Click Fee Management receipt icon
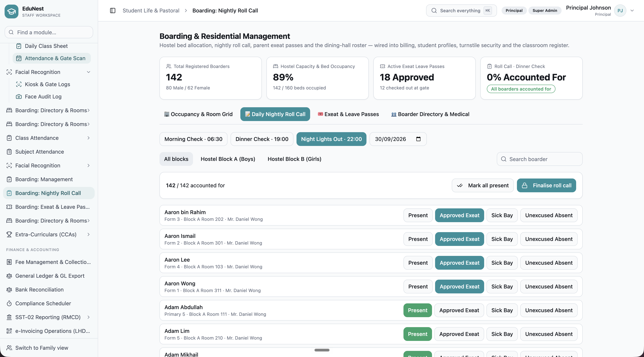Viewport: 644px width, 357px height. click(x=9, y=262)
